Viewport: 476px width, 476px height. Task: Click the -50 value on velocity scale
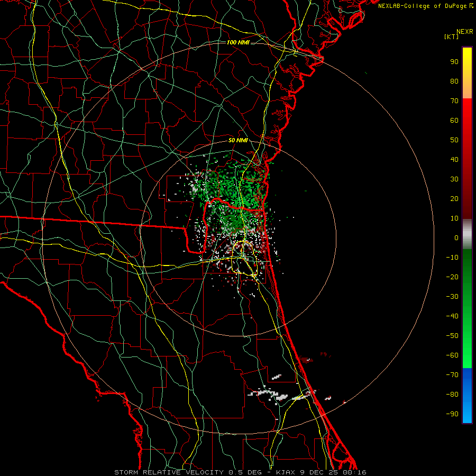click(452, 336)
